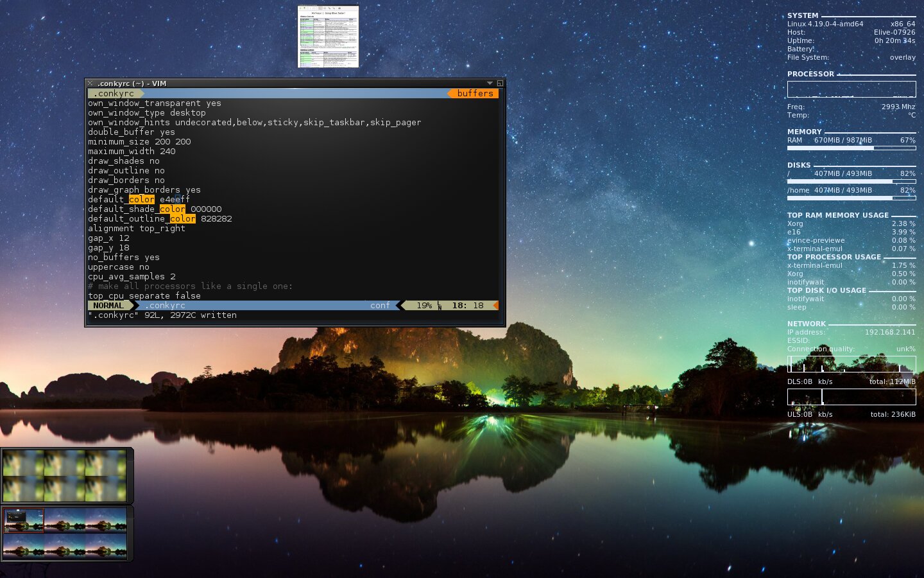
Task: Click the 828282 value of default_outline_color
Action: click(216, 219)
